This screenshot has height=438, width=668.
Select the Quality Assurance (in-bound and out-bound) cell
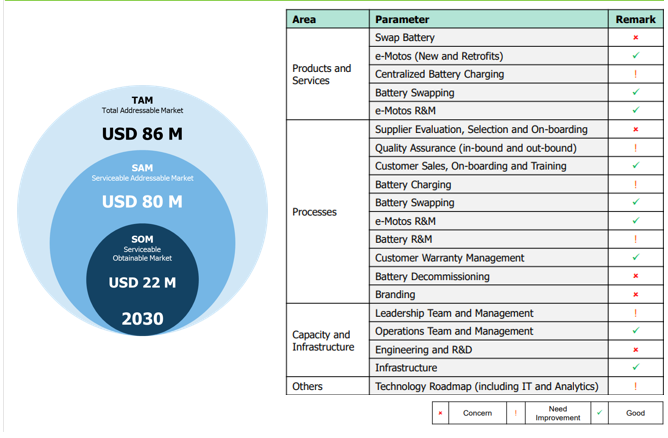pyautogui.click(x=489, y=148)
